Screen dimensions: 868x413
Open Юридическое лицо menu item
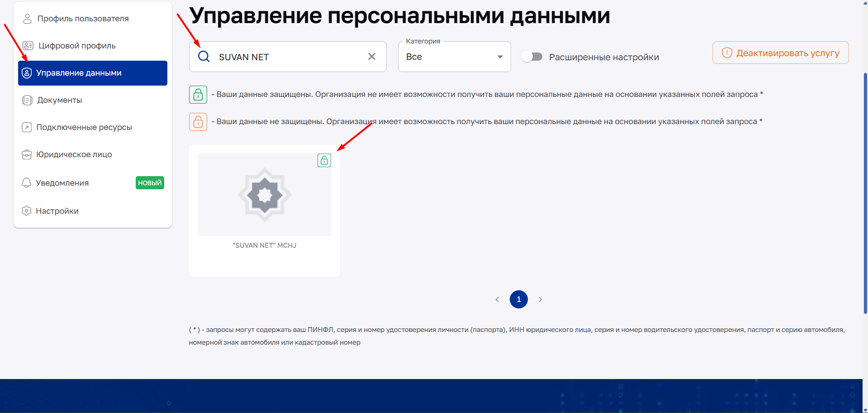(x=93, y=154)
